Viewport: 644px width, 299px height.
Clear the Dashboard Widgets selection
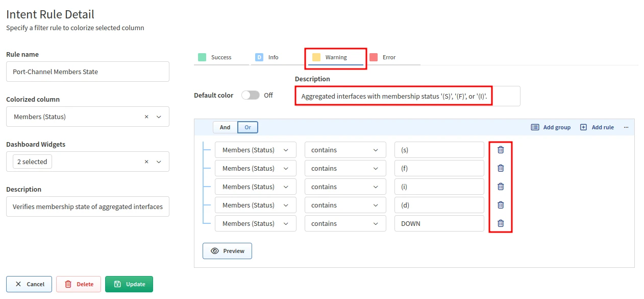click(x=146, y=162)
